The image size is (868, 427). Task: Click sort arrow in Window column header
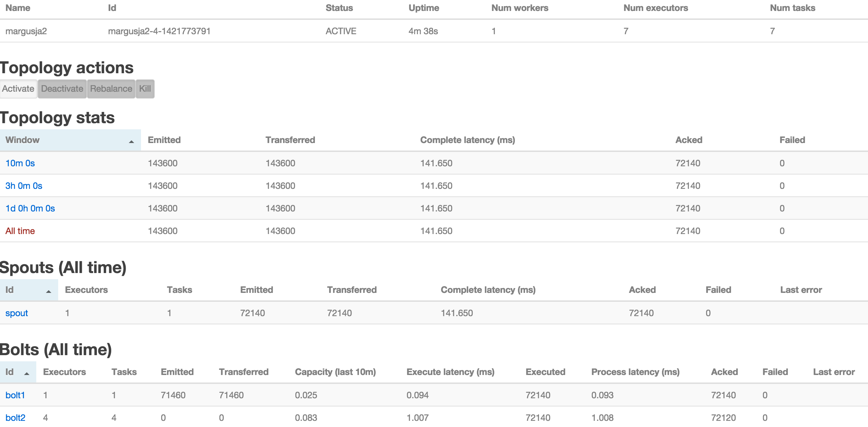[x=131, y=141]
